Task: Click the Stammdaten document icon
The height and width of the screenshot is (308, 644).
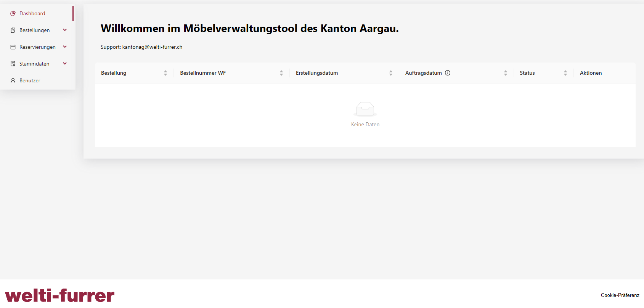Action: point(13,64)
